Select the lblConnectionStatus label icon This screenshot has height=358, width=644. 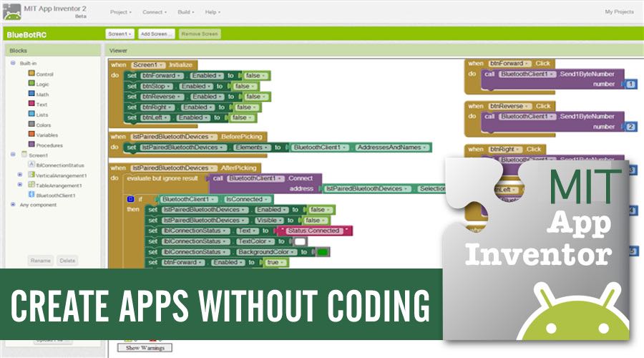(x=31, y=164)
